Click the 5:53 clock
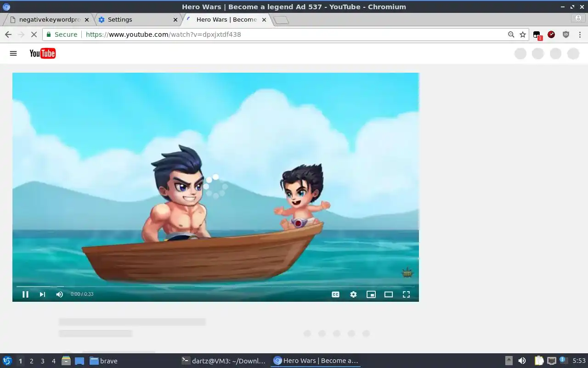This screenshot has width=588, height=368. pos(579,361)
